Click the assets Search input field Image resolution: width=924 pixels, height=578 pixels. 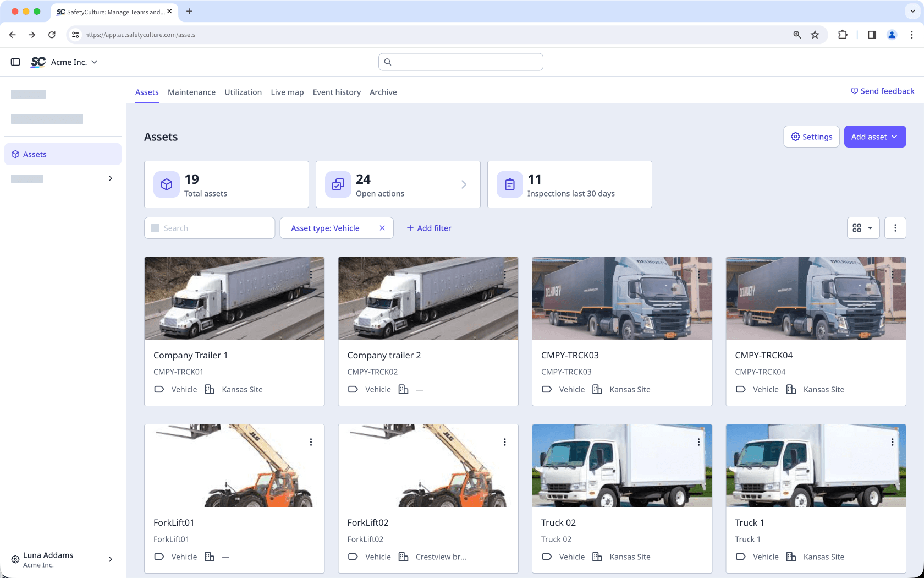(x=210, y=228)
